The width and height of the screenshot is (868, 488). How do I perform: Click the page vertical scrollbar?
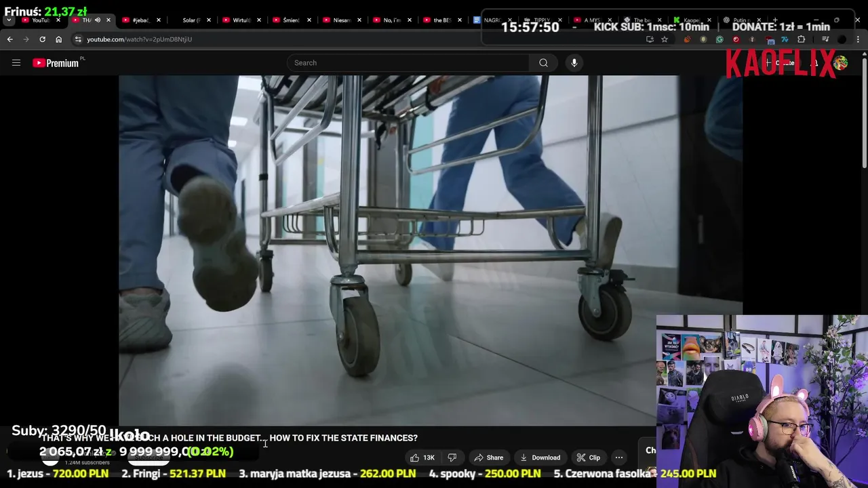coord(864,112)
